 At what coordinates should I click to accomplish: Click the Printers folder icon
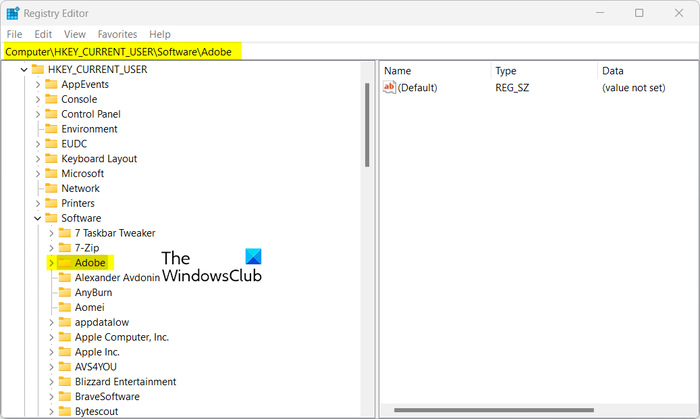click(x=51, y=203)
